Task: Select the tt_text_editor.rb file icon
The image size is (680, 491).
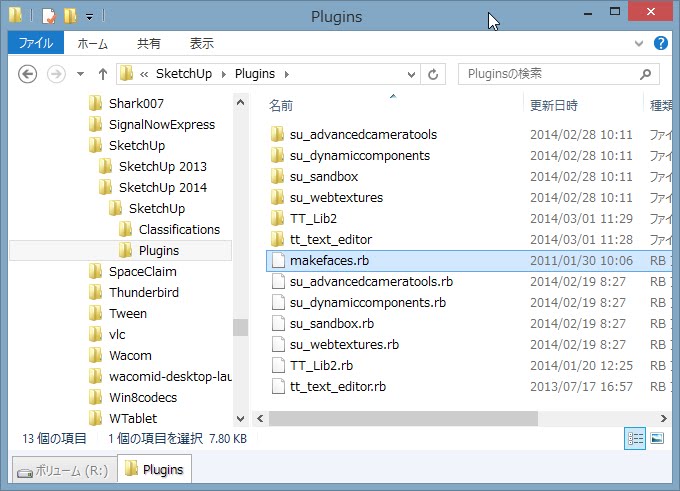Action: click(278, 386)
